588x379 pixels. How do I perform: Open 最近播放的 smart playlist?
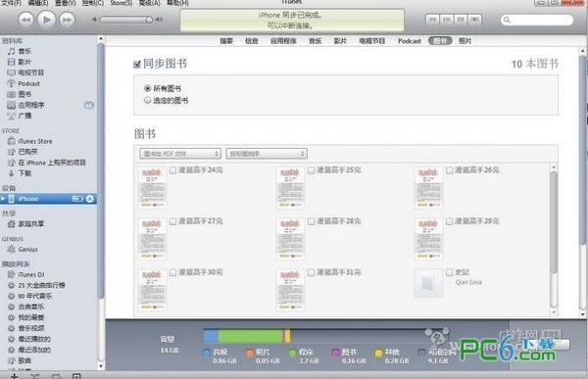pyautogui.click(x=34, y=339)
